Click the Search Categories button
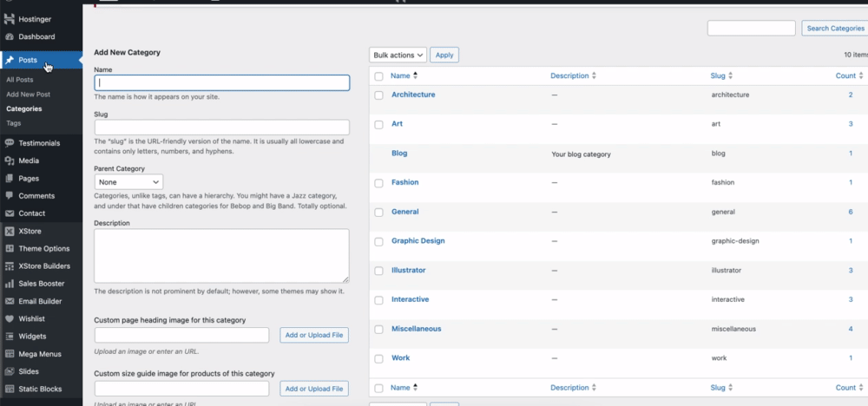Viewport: 868px width, 406px height. click(x=834, y=29)
